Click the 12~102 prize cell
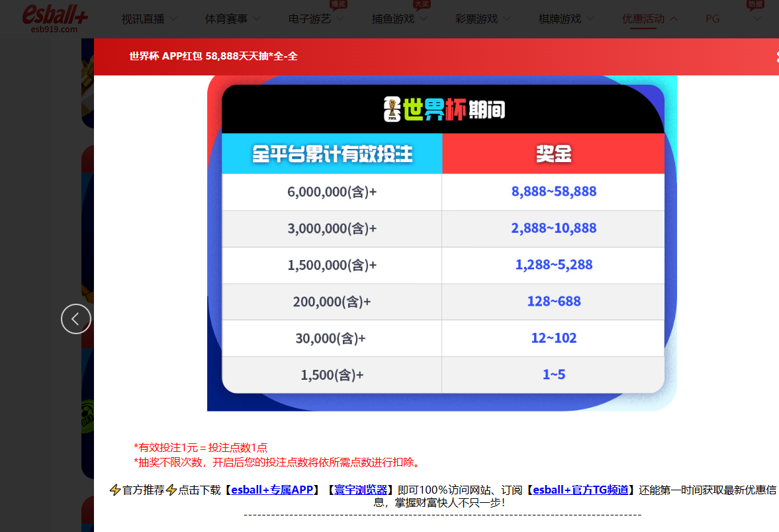 553,338
